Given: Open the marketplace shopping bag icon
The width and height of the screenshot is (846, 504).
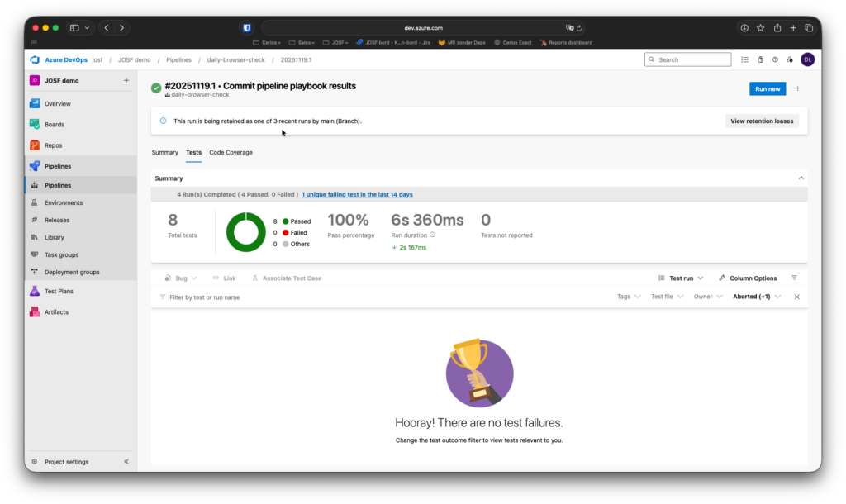Looking at the screenshot, I should pos(760,59).
